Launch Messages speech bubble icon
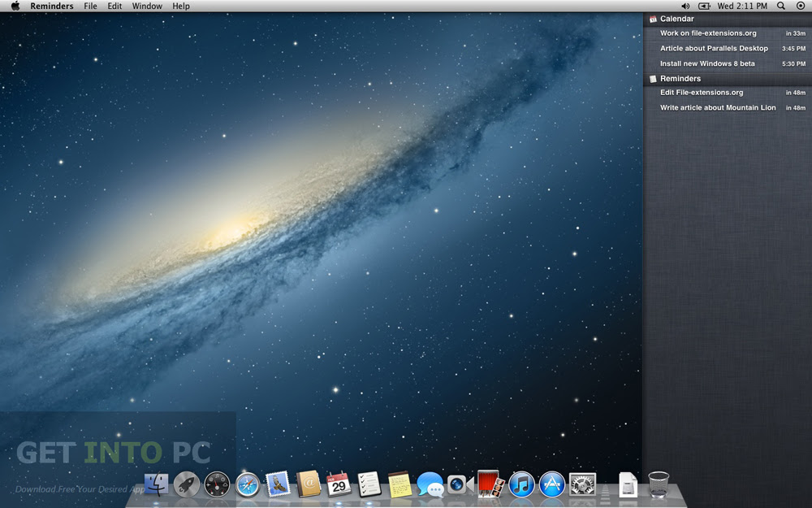 click(x=430, y=484)
